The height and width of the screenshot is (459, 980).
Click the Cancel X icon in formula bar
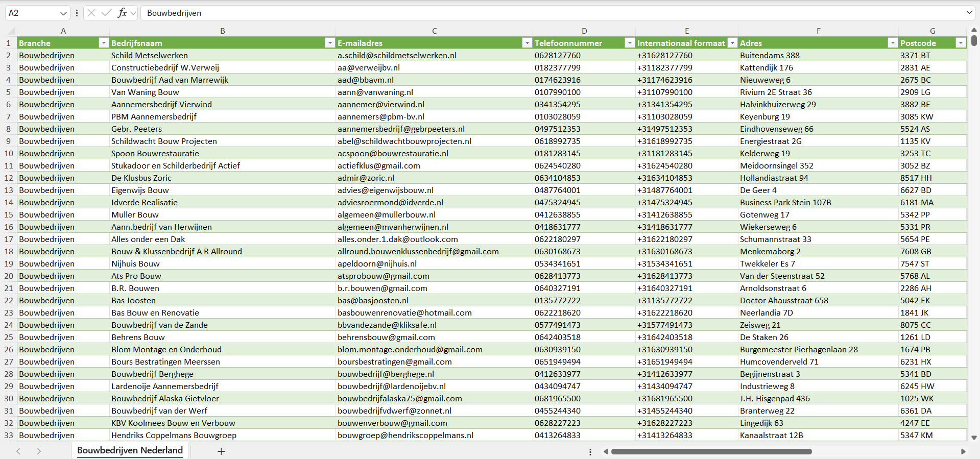coord(91,13)
